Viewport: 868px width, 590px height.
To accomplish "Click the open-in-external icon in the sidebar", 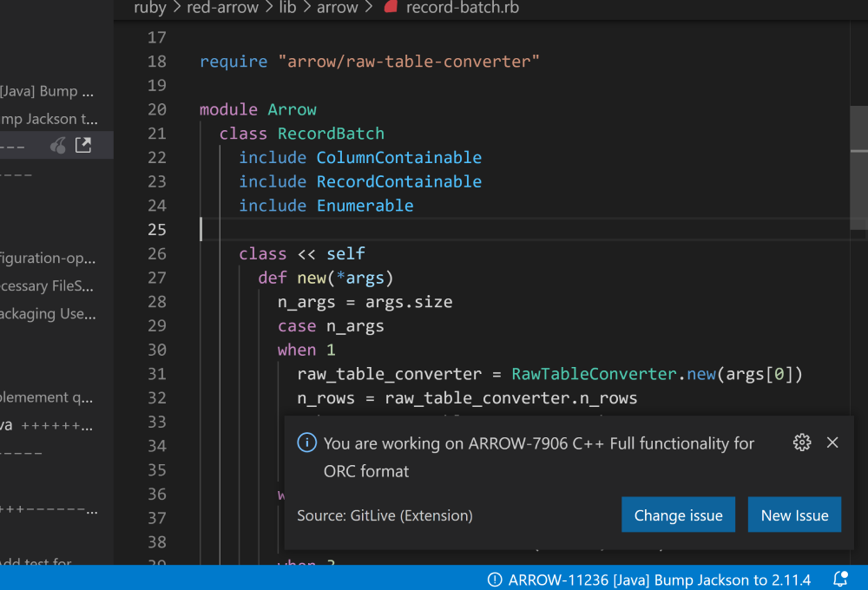I will 83,145.
